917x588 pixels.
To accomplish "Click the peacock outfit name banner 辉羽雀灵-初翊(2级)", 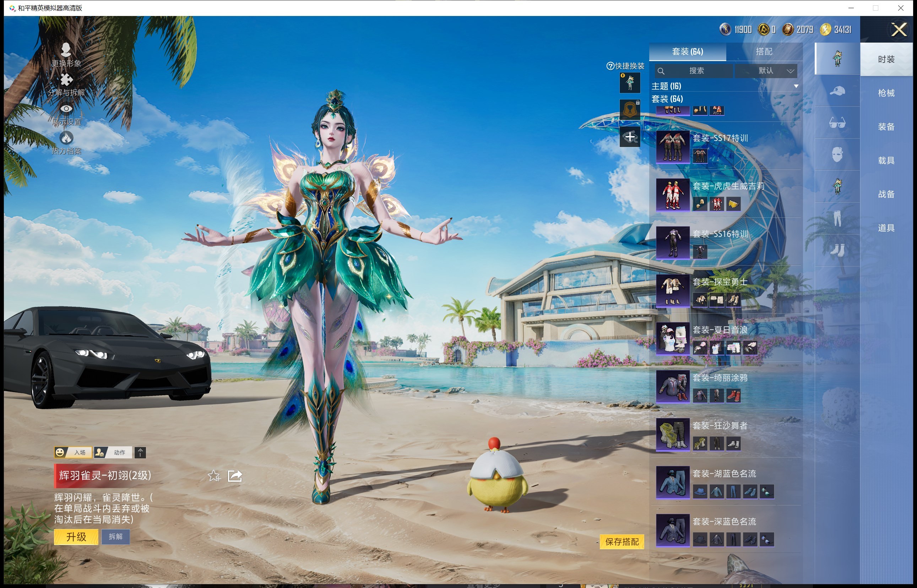I will 105,476.
